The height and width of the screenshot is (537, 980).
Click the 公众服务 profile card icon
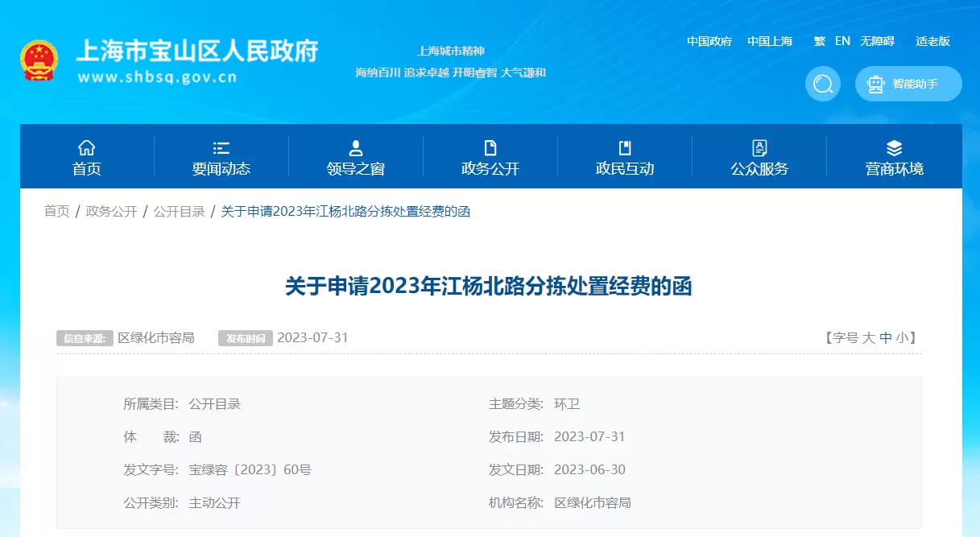point(759,147)
